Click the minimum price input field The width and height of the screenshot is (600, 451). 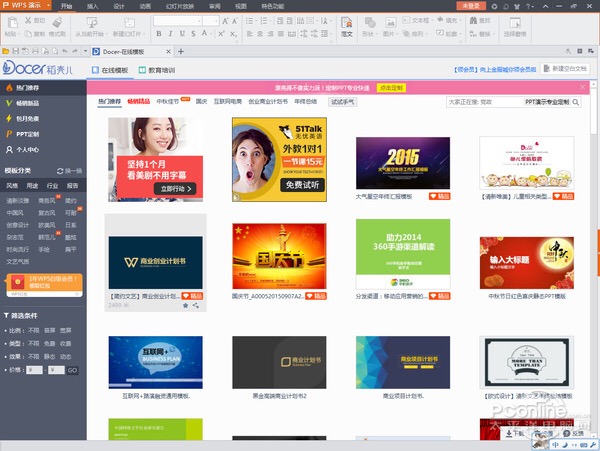[34, 370]
